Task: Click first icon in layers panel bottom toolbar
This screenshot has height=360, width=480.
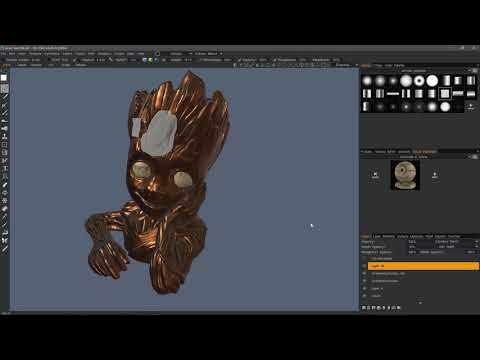Action: click(x=364, y=308)
